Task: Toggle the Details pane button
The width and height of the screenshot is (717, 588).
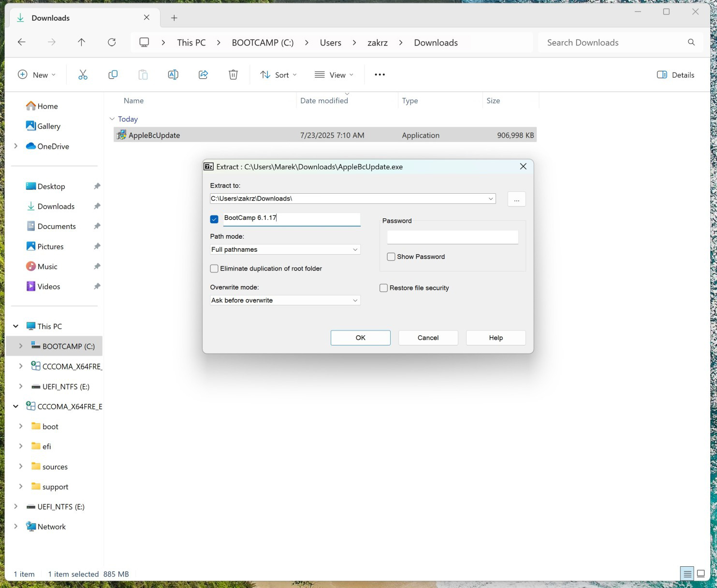Action: (x=675, y=74)
